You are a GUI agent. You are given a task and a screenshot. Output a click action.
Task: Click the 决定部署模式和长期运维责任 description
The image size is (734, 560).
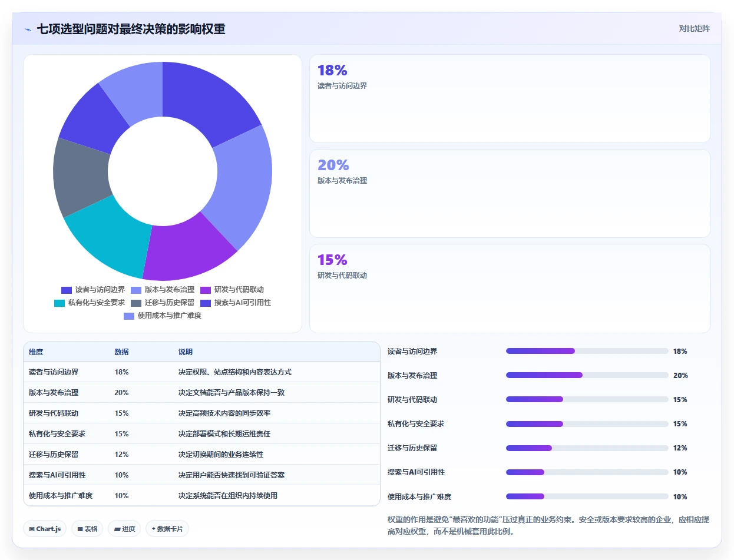pos(224,434)
